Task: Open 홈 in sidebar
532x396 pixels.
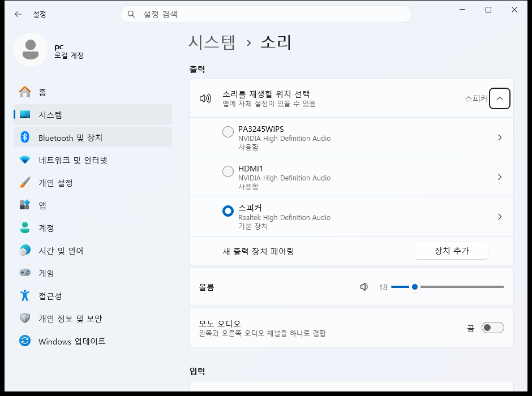Action: [x=93, y=92]
